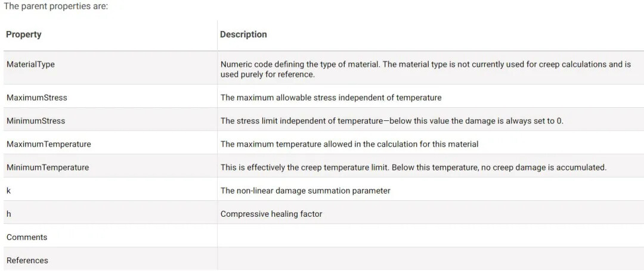Select the k property cell
644x271 pixels.
pyautogui.click(x=9, y=191)
